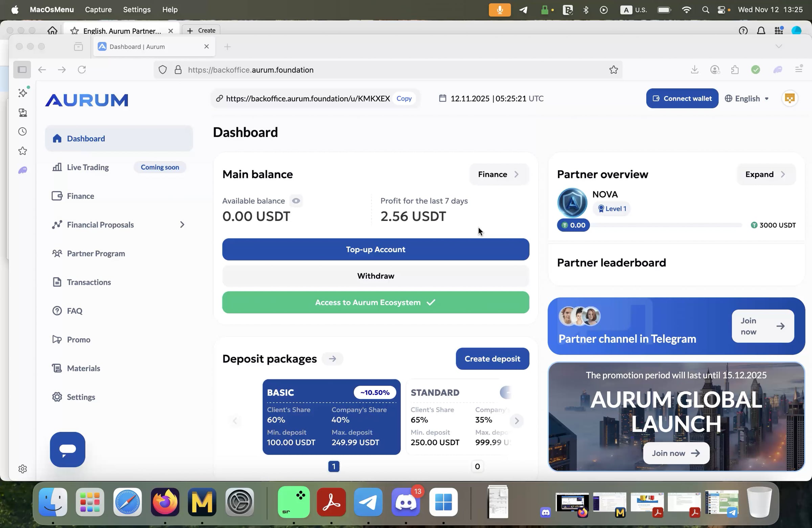The image size is (812, 528).
Task: Click the browser address bar
Action: click(x=388, y=70)
